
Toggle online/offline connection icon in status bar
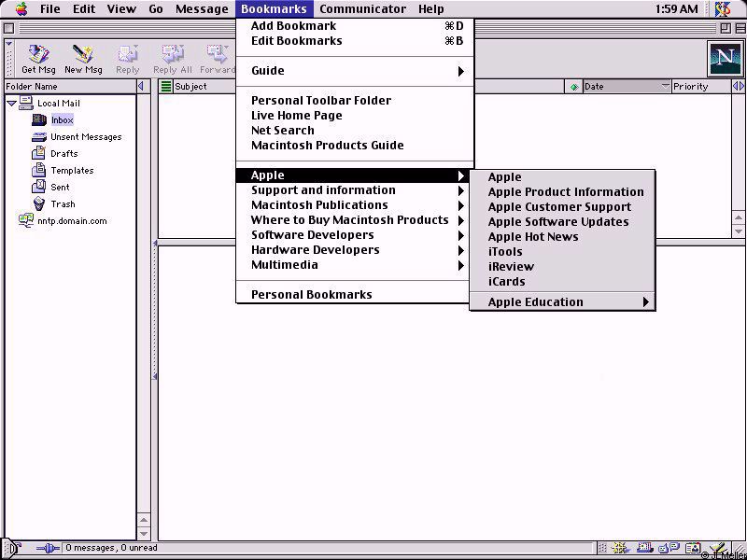47,549
